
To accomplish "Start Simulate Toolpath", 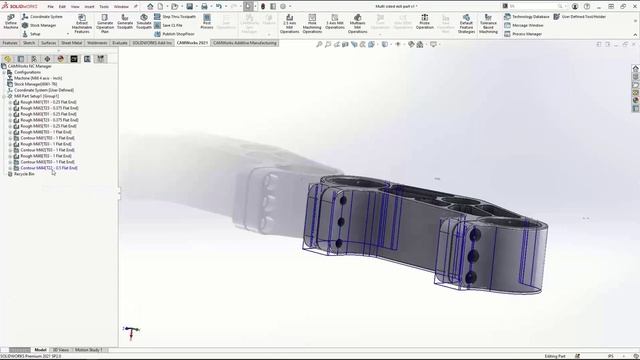I will click(x=144, y=22).
